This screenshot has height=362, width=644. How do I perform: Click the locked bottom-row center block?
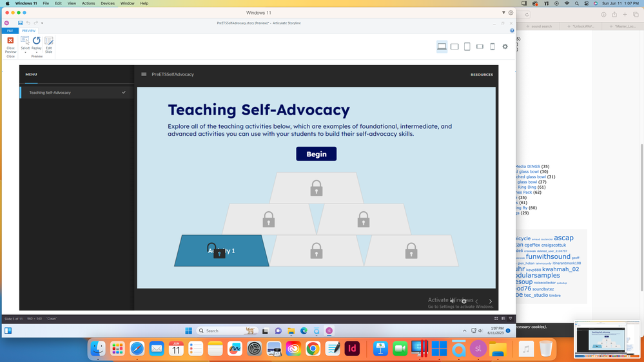tap(317, 251)
